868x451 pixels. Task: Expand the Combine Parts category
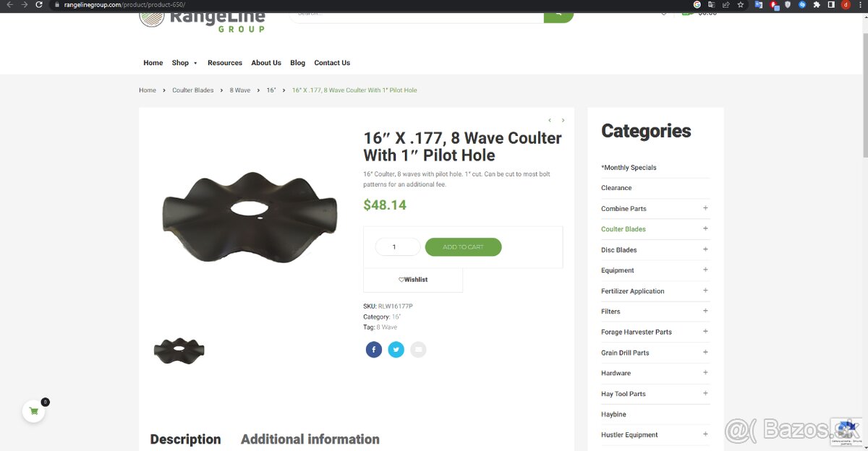705,208
